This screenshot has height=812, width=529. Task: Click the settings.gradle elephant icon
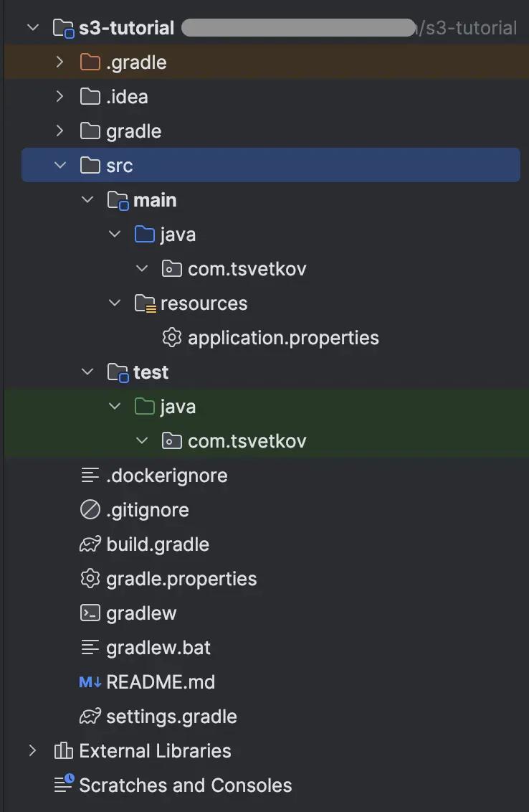coord(90,716)
